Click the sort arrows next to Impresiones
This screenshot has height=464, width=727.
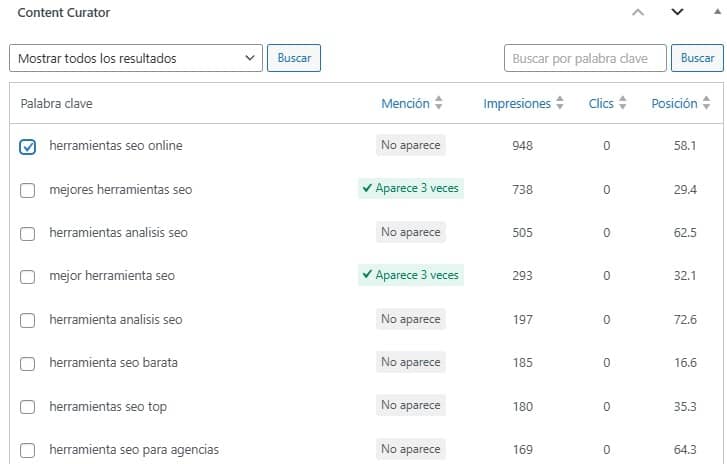coord(560,103)
